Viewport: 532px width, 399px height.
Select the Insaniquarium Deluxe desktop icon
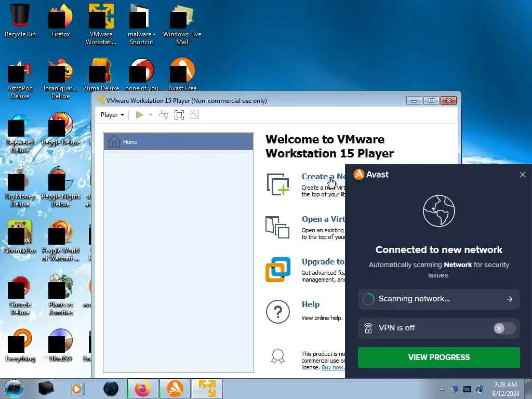[x=60, y=79]
